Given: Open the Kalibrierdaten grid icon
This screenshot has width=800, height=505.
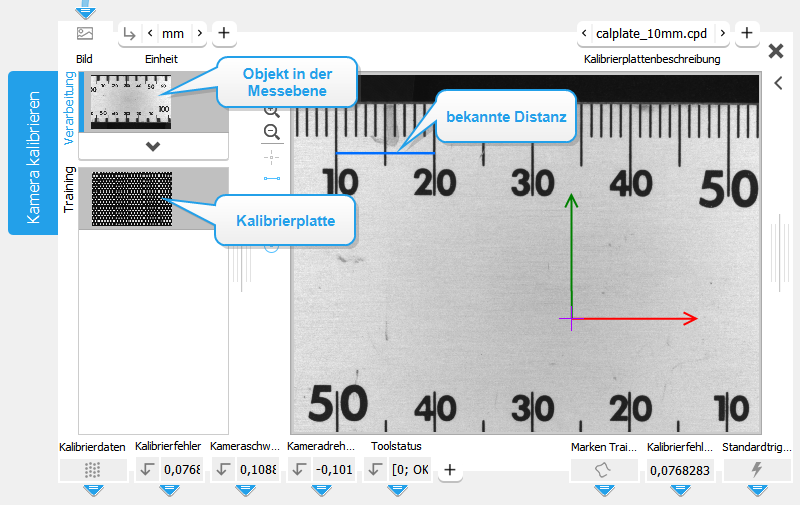Looking at the screenshot, I should (92, 469).
